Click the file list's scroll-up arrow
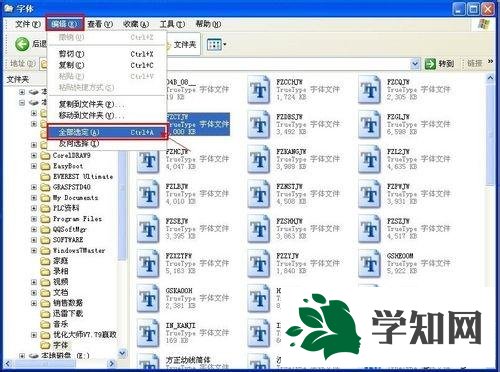Image resolution: width=500 pixels, height=372 pixels. [x=490, y=78]
